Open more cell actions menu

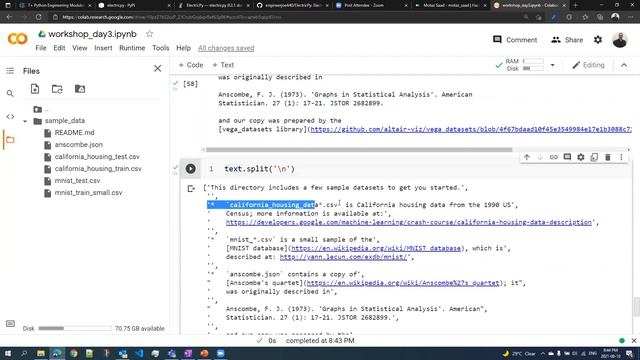tap(621, 157)
